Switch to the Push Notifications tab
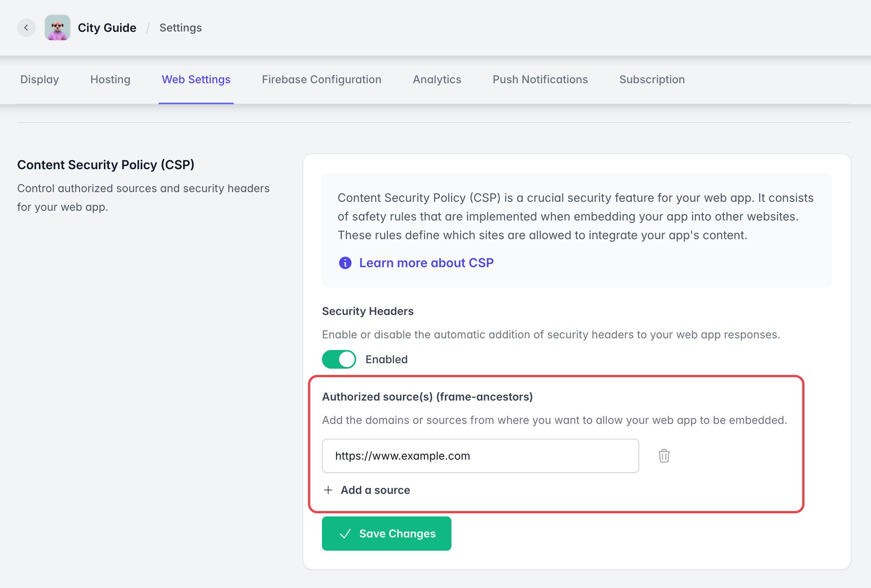 pyautogui.click(x=540, y=79)
